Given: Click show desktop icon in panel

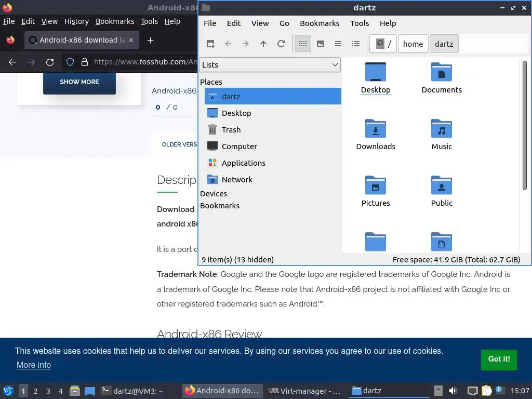Looking at the screenshot, I should point(90,391).
